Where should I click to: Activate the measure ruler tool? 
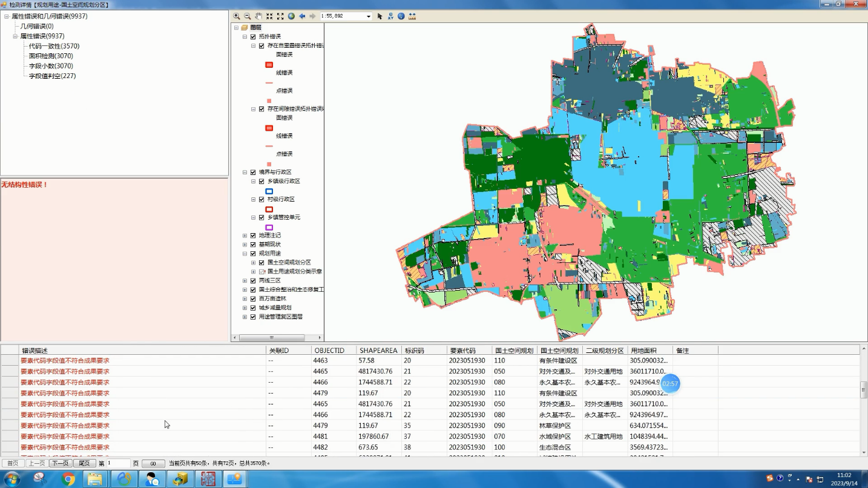click(412, 16)
